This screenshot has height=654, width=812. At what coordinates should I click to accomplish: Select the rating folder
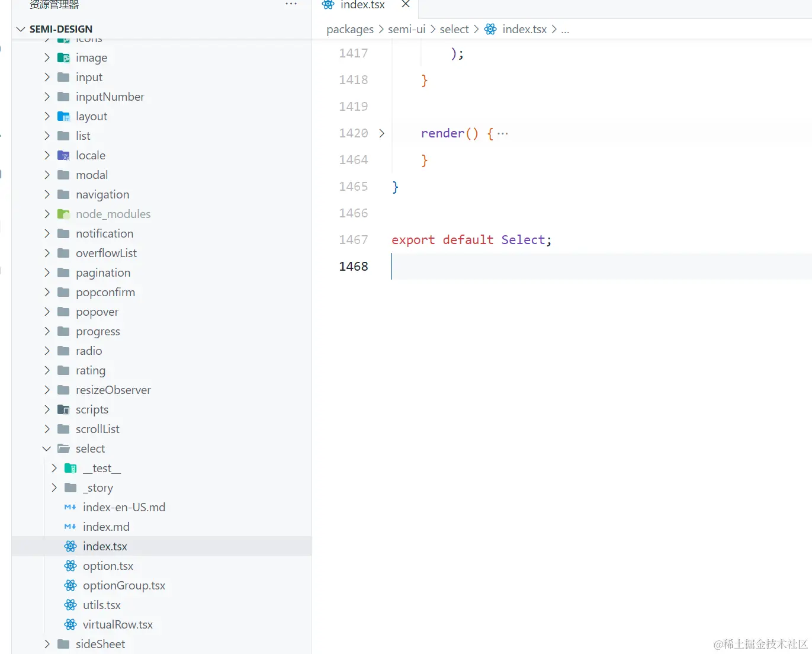click(x=162, y=370)
